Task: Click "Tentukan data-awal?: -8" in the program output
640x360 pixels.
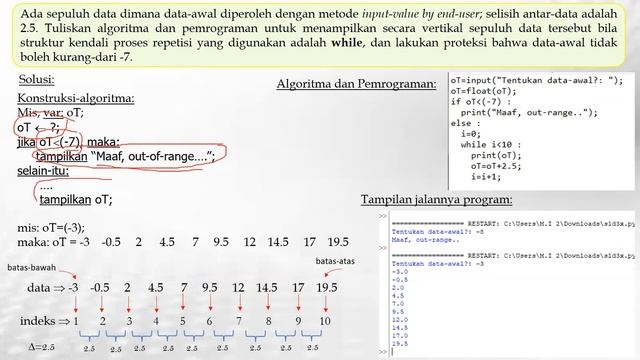Action: point(438,232)
